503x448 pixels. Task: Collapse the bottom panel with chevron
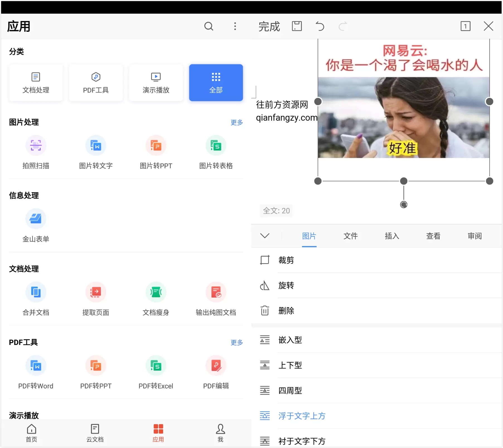tap(265, 236)
